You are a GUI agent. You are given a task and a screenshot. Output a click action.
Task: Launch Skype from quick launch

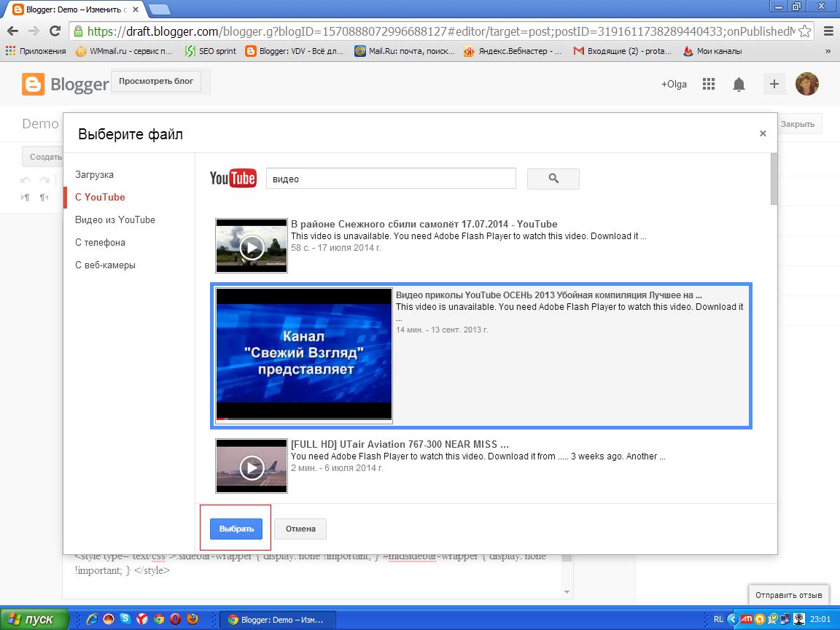[125, 619]
